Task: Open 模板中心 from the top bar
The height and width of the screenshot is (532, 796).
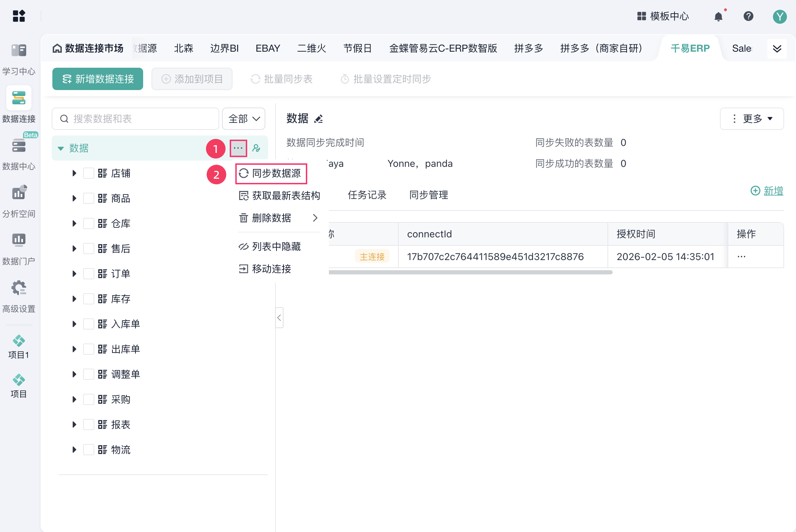Action: (663, 16)
